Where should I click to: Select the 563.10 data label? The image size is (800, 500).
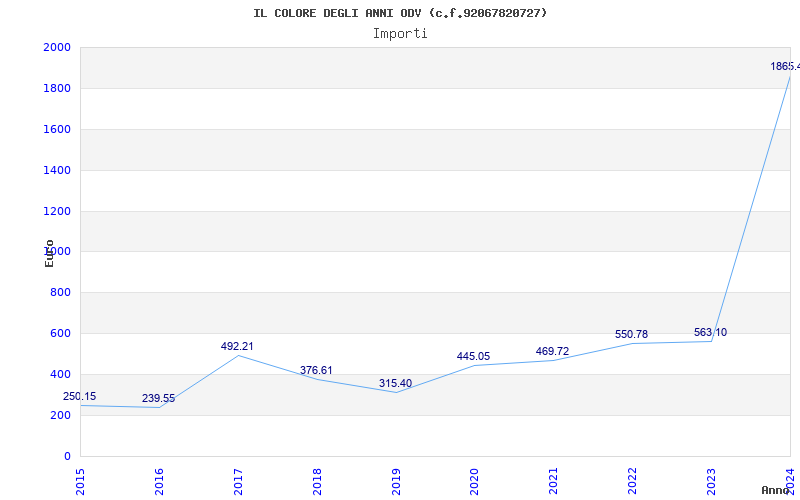pyautogui.click(x=710, y=333)
